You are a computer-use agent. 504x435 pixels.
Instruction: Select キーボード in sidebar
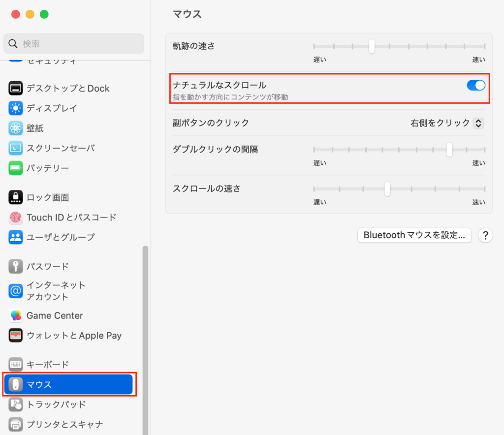coord(68,364)
